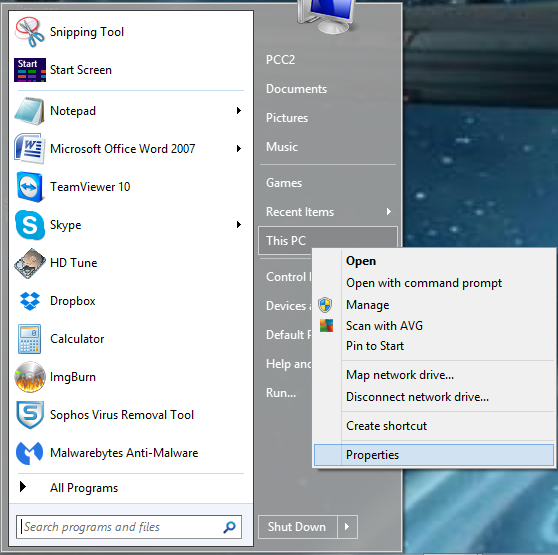The width and height of the screenshot is (558, 555).
Task: Click the ImgBurn flaming disc icon
Action: [x=30, y=377]
